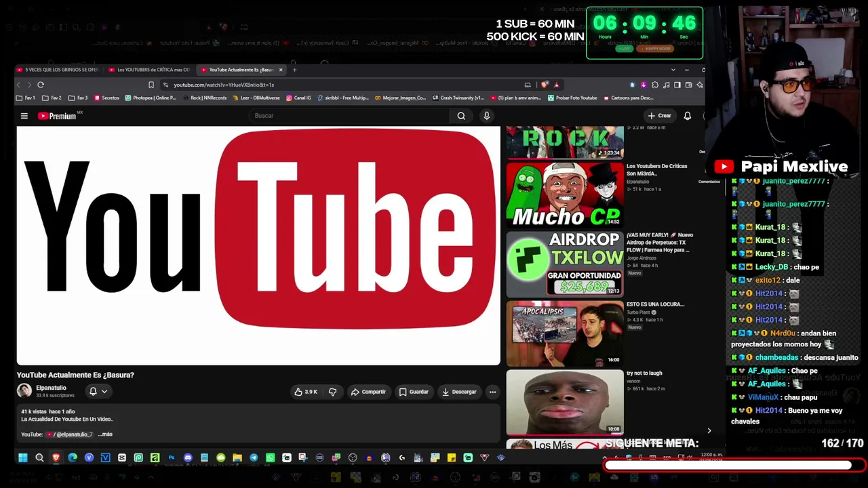
Task: Open 'Los Youtubers De Críticas' video title
Action: click(656, 169)
